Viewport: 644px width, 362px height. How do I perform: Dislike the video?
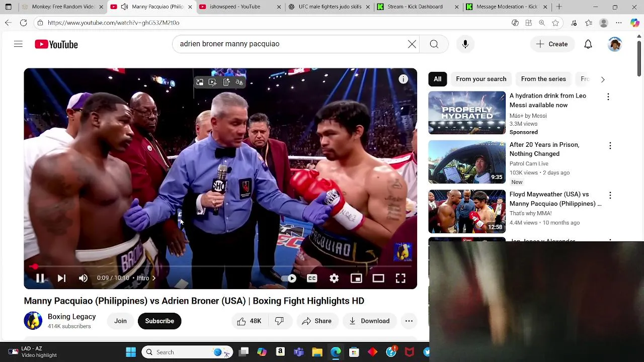pyautogui.click(x=279, y=321)
